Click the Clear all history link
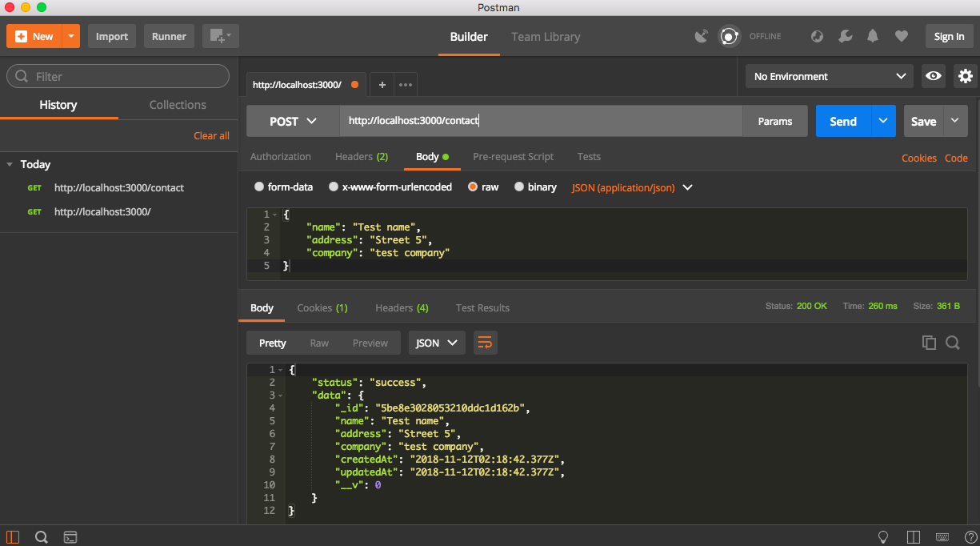The height and width of the screenshot is (546, 980). [211, 136]
